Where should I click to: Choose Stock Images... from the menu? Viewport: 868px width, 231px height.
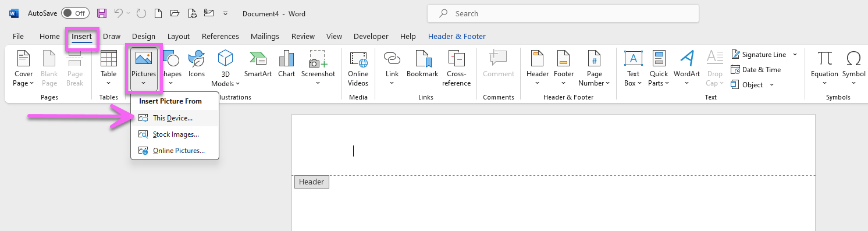point(175,134)
